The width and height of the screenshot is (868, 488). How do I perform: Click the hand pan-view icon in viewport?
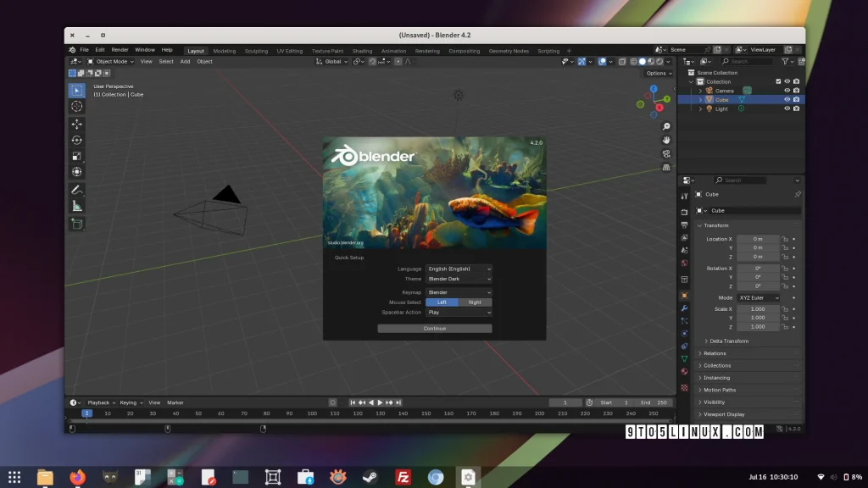[x=666, y=140]
